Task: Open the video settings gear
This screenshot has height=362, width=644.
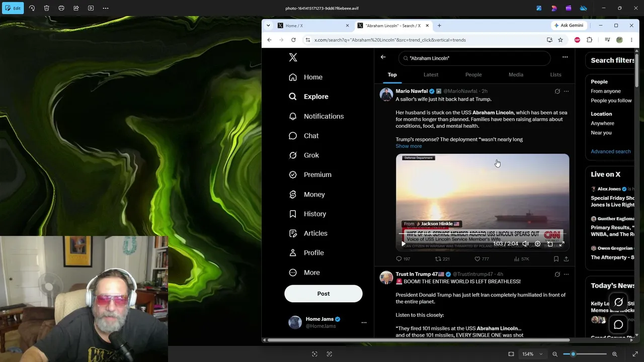Action: click(x=537, y=244)
